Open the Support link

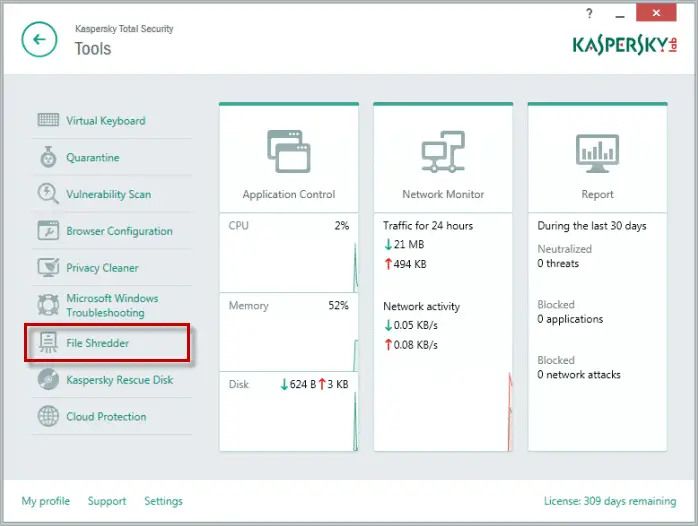107,501
